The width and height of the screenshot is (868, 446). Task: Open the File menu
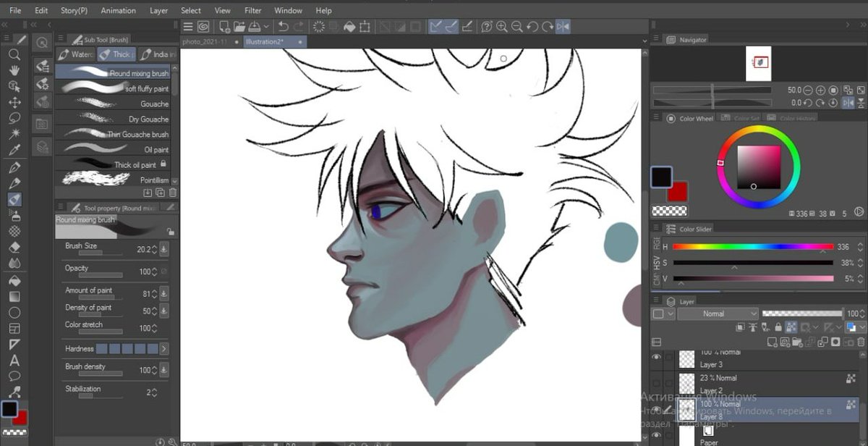pyautogui.click(x=15, y=11)
